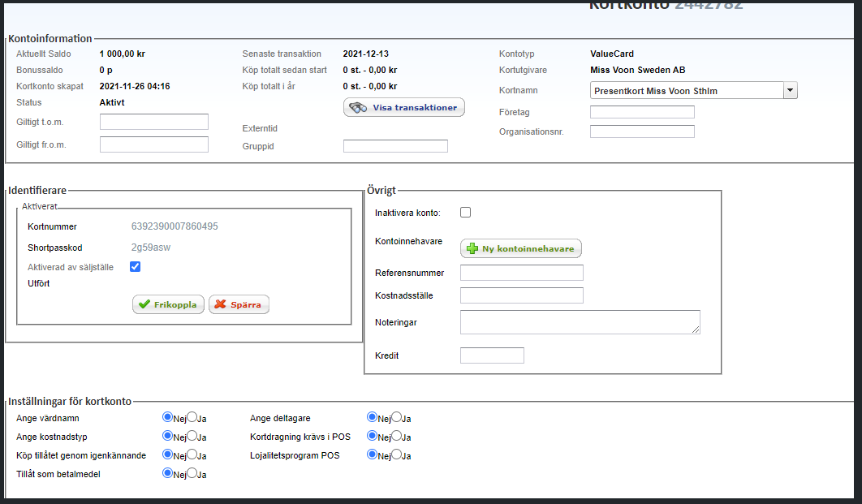Click the Giltigt t.o.m. date field

point(154,122)
